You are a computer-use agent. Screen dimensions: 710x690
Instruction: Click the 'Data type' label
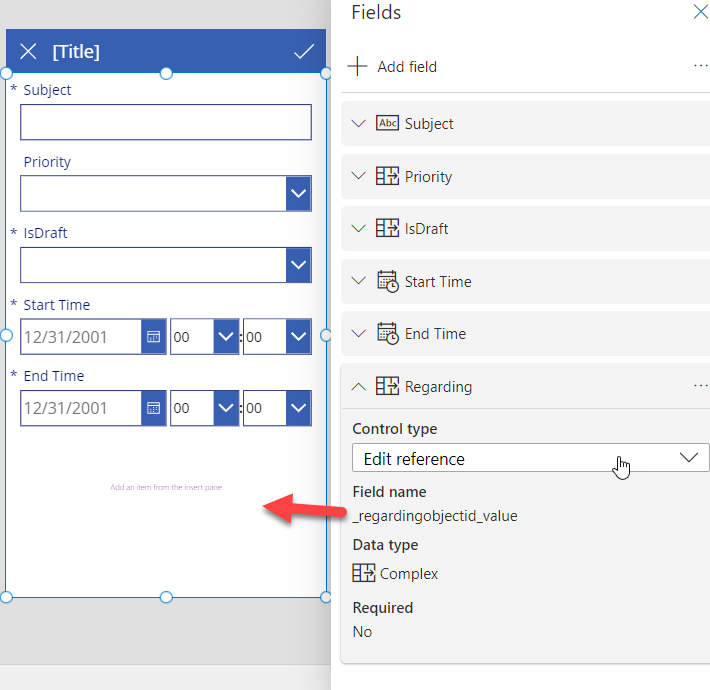pos(385,545)
